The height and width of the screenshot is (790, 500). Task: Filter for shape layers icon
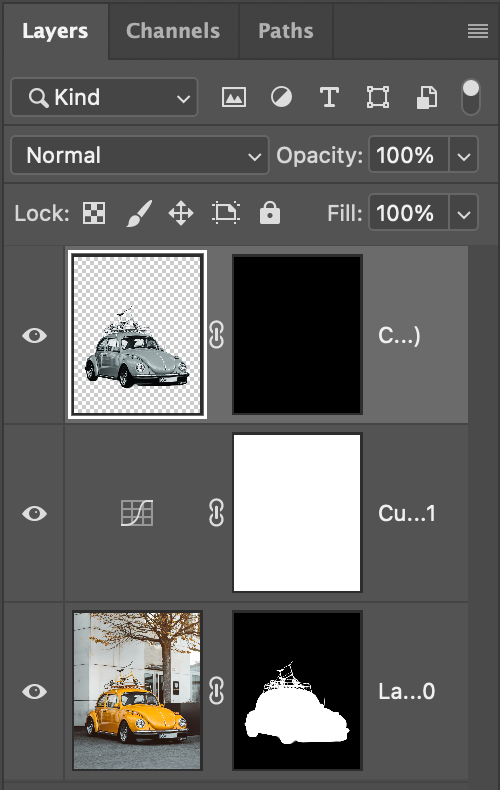[378, 97]
